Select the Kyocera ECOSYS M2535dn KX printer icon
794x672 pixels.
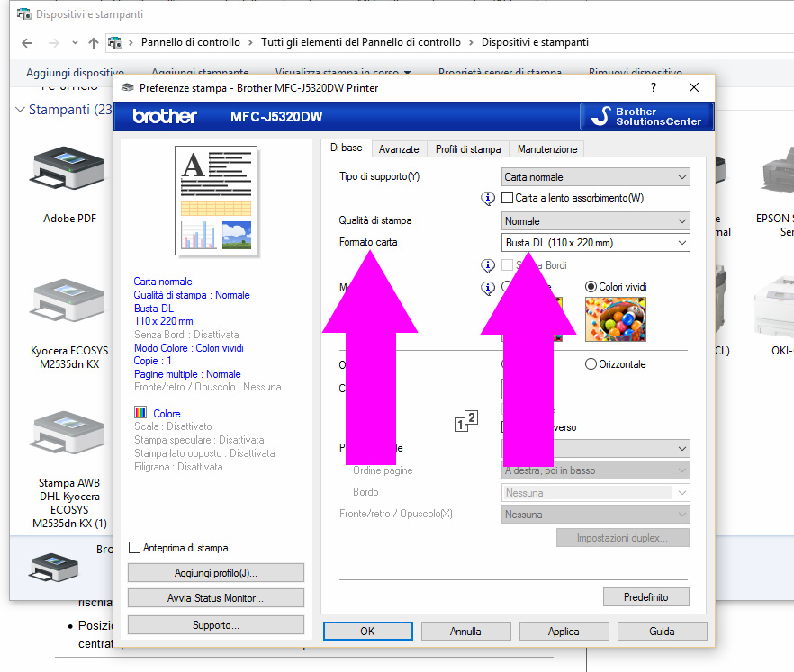coord(69,301)
